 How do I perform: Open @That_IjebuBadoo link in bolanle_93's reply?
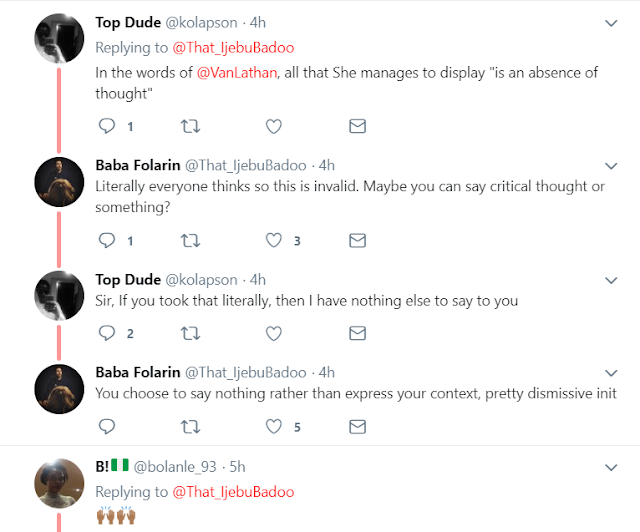tap(232, 492)
